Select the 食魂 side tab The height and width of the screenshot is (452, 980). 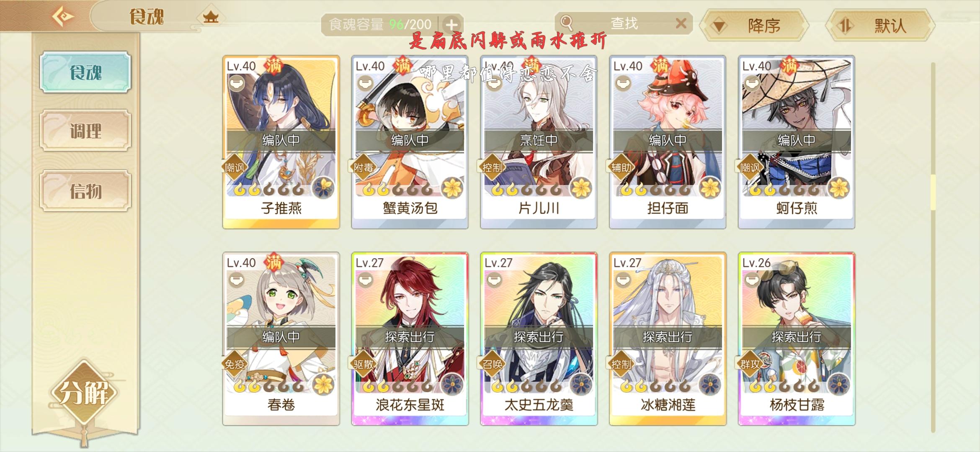point(85,72)
